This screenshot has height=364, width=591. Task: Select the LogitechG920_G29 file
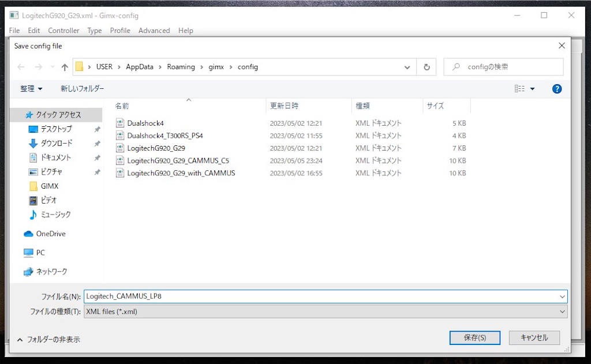[x=156, y=148]
